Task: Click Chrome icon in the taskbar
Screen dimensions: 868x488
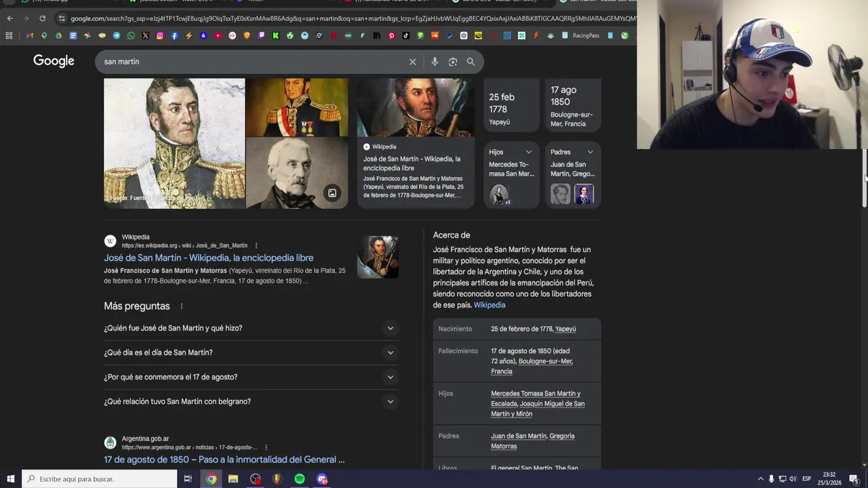Action: (x=212, y=479)
